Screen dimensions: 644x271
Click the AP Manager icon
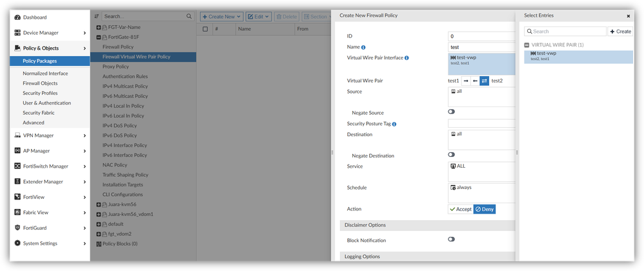point(17,151)
